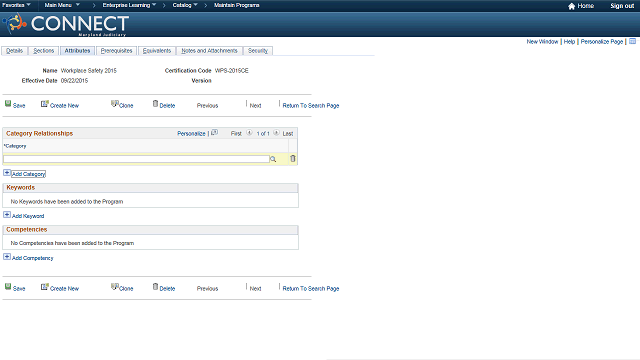
Task: Click the Maintain Programs breadcrumb
Action: coord(237,5)
